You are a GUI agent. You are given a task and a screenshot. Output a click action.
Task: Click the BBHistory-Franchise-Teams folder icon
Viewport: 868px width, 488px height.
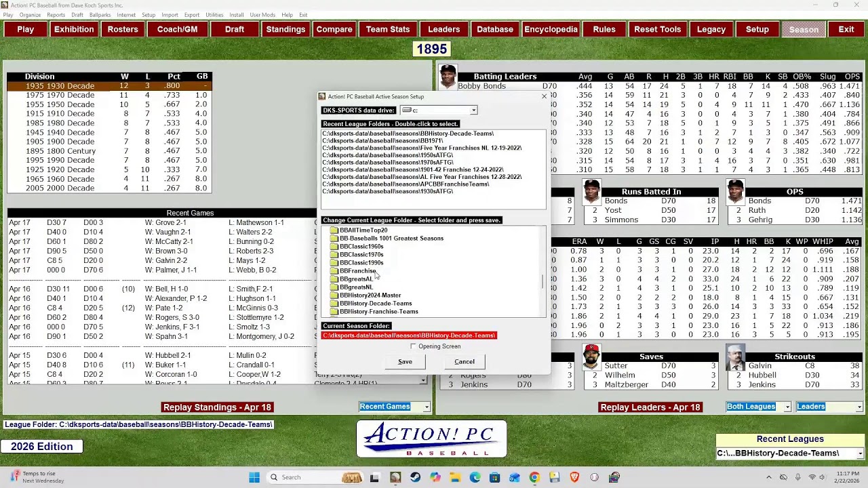point(334,312)
